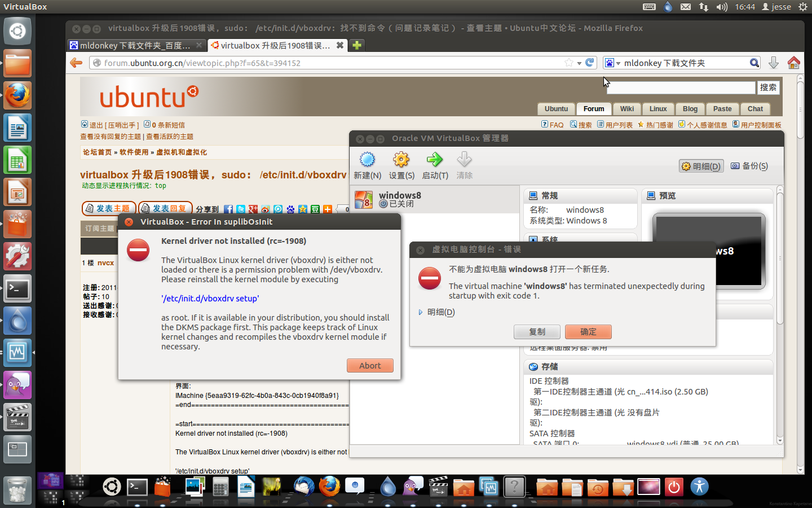Open the Chat tab on the forum navigation
The height and width of the screenshot is (508, 812).
755,109
